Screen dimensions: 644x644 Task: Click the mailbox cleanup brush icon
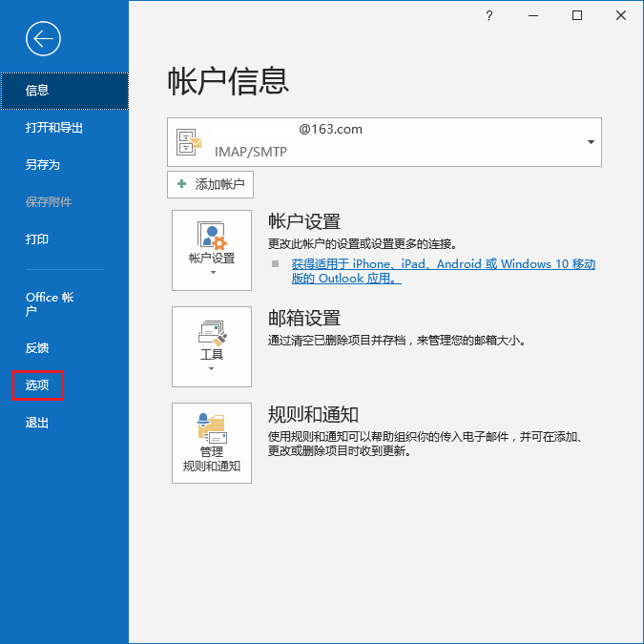click(213, 333)
